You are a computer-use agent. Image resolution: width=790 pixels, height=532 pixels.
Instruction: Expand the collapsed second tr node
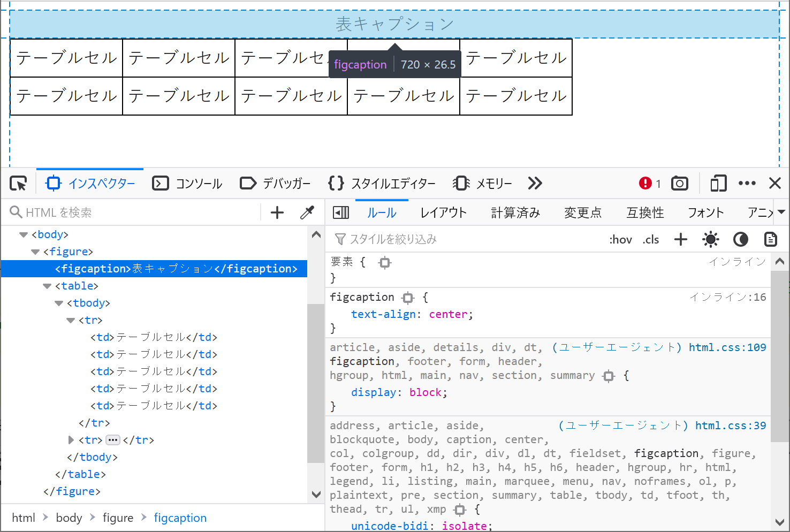71,440
